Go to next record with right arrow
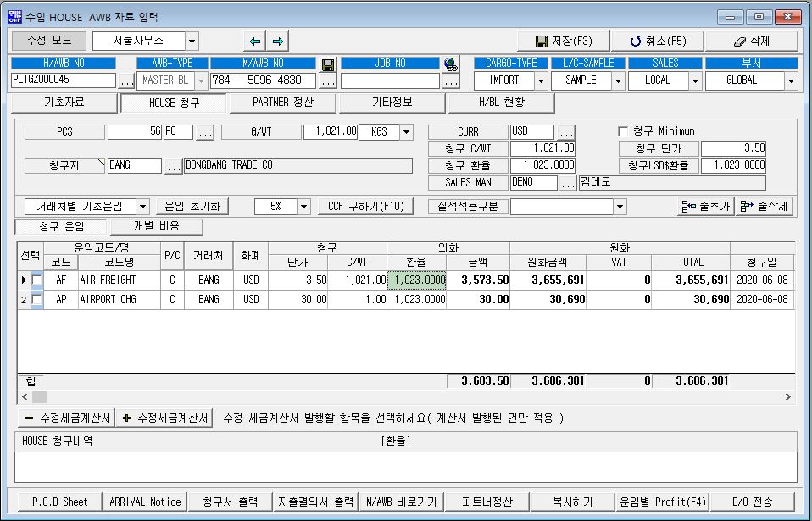 (x=277, y=41)
